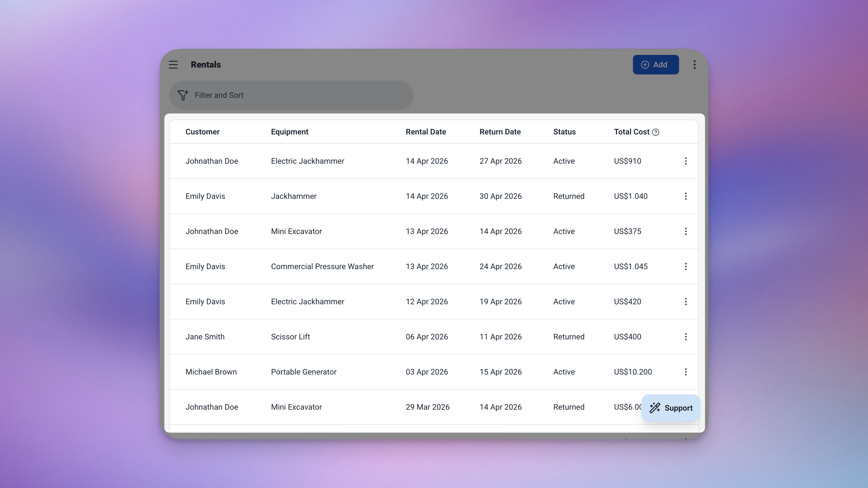Click the Status column header

pos(564,132)
